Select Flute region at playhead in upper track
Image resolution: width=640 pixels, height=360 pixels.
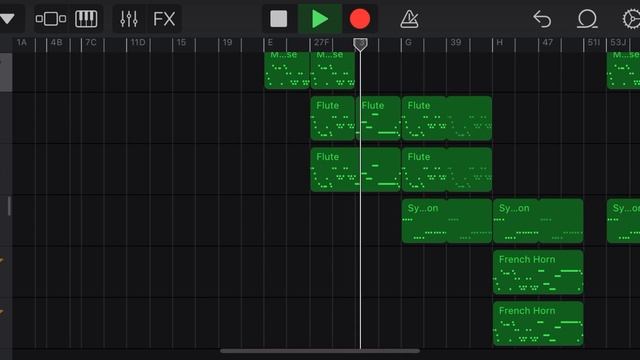378,118
